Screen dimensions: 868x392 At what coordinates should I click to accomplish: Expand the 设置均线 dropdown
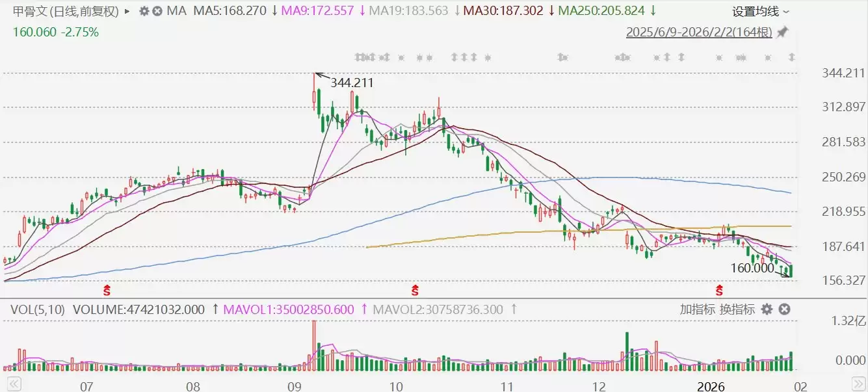761,12
